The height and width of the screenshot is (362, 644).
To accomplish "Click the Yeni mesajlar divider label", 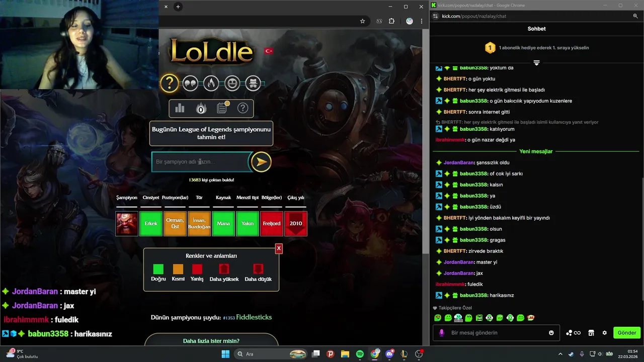I will 536,151.
